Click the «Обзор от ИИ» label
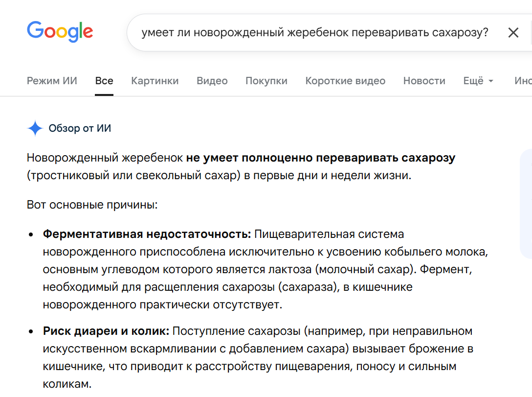Image resolution: width=532 pixels, height=397 pixels. [79, 128]
